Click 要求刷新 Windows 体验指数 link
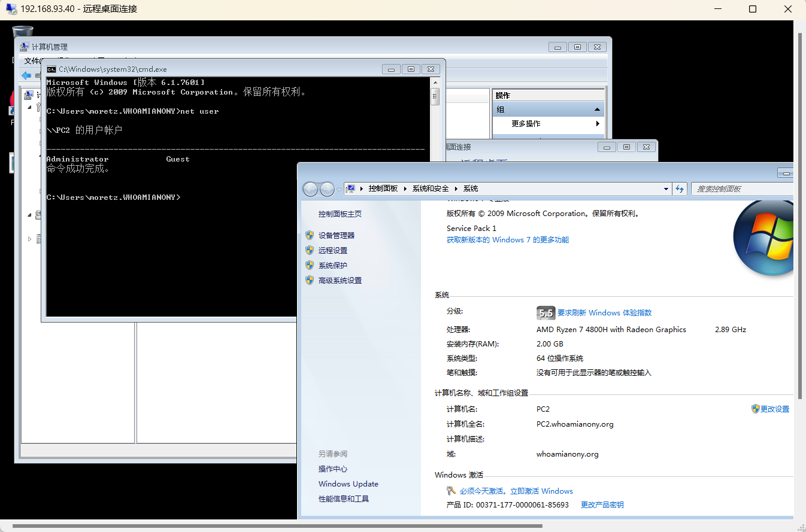 click(x=605, y=313)
